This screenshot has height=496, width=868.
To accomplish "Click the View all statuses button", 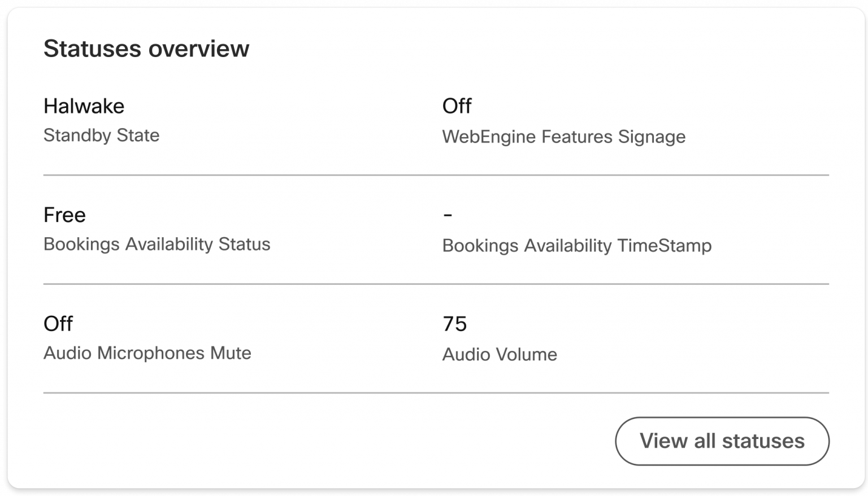I will pos(722,441).
